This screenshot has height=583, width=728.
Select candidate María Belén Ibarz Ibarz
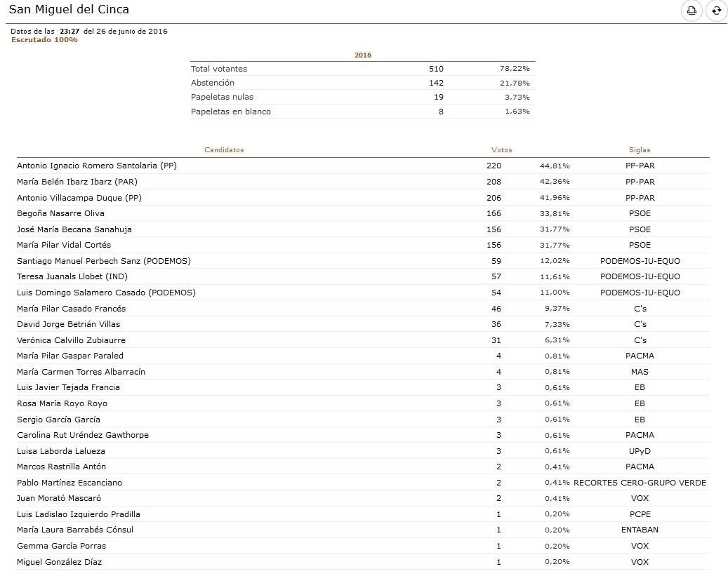coord(77,182)
